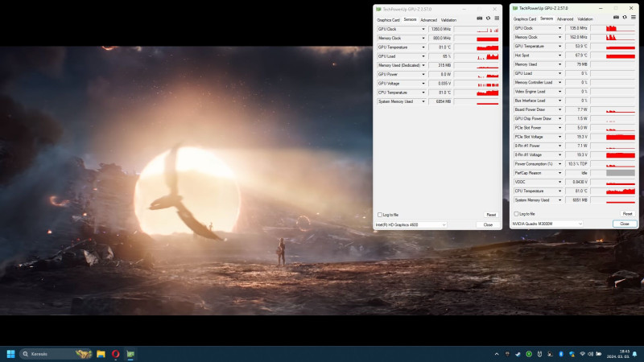Click Wi-Fi network icon in system tray
The height and width of the screenshot is (362, 644).
(582, 354)
